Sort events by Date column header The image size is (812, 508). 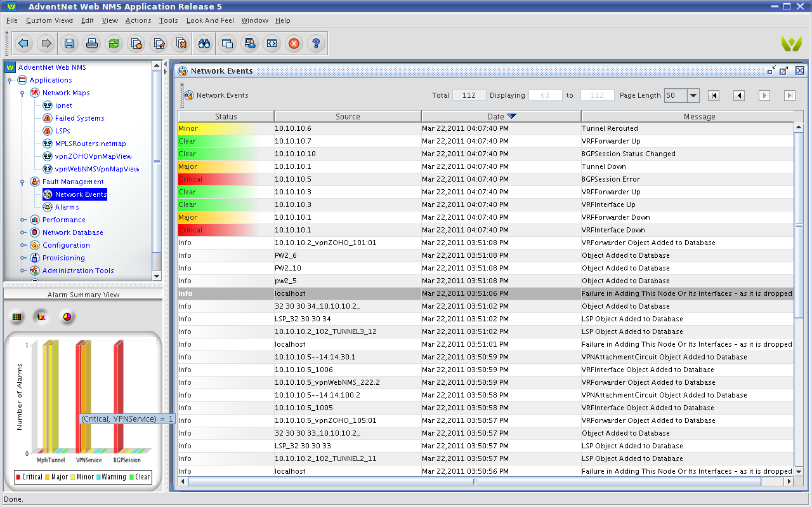click(501, 116)
